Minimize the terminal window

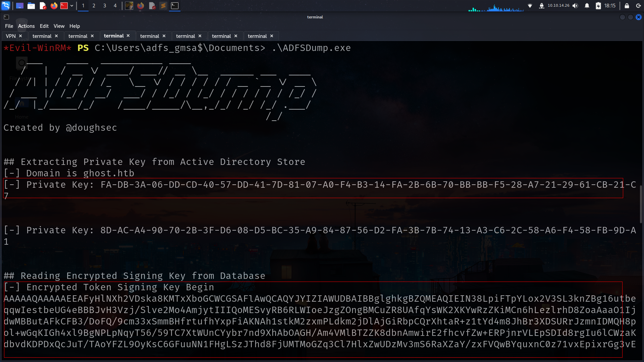click(x=623, y=17)
